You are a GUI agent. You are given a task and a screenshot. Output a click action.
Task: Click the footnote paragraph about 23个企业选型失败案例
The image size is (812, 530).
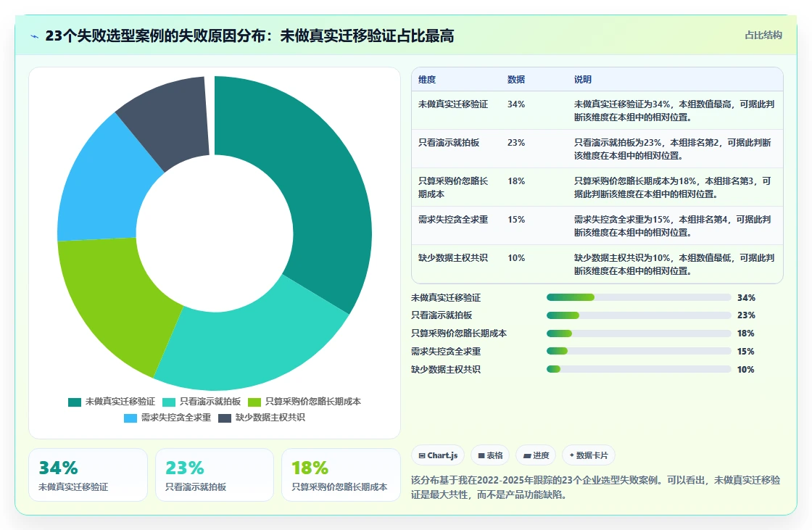(595, 487)
